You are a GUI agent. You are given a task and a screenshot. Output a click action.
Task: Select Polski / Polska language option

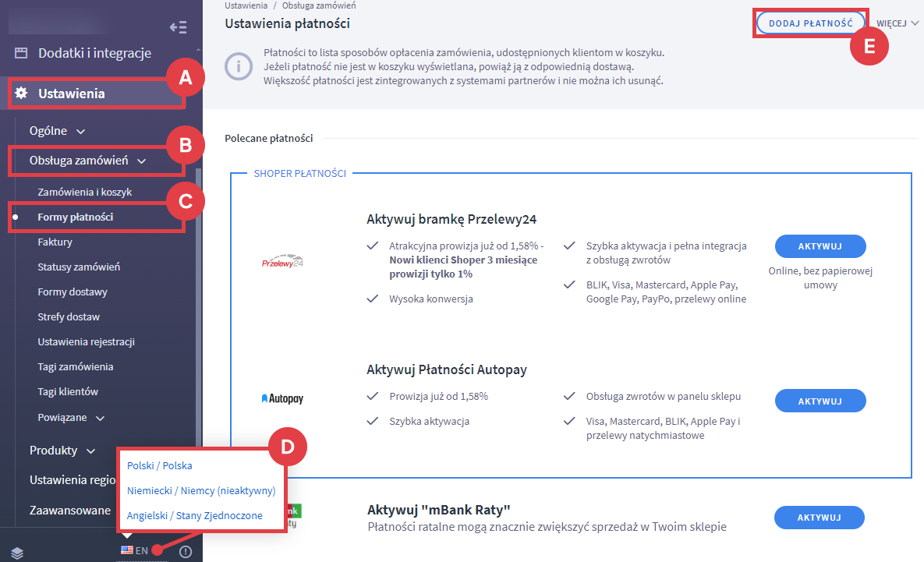160,465
